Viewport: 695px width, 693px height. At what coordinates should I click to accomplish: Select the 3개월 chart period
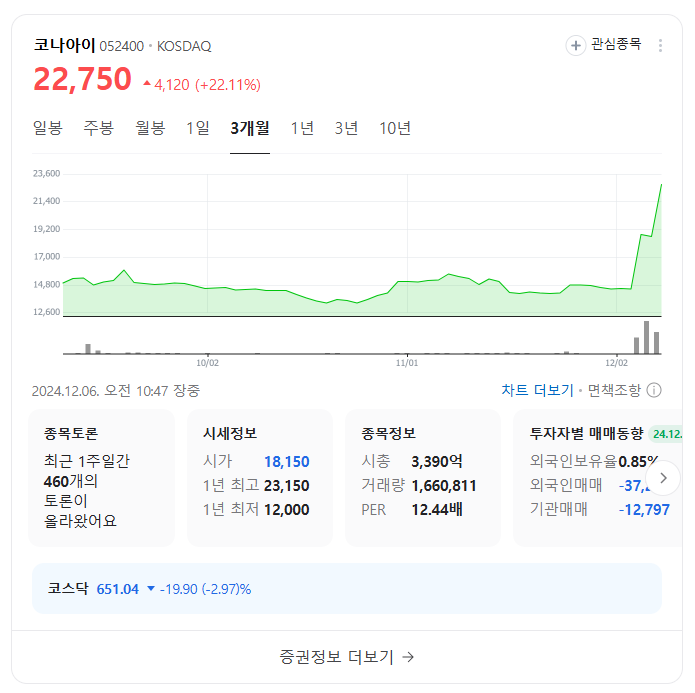(x=250, y=128)
